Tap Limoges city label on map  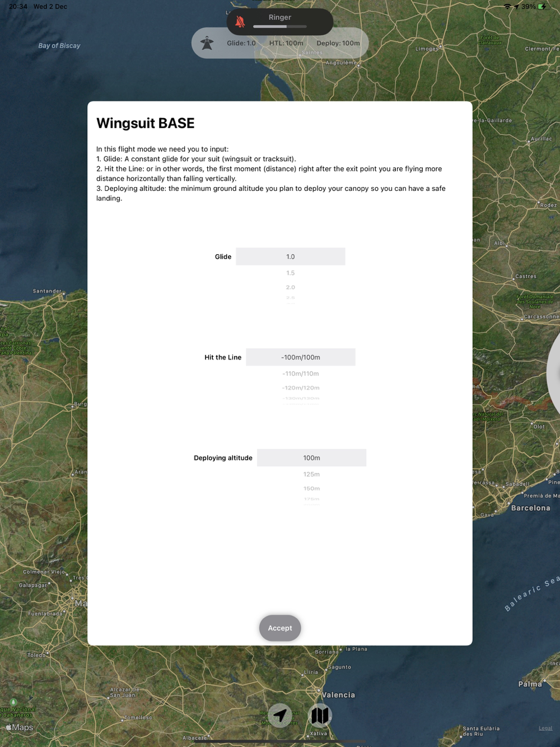[427, 49]
